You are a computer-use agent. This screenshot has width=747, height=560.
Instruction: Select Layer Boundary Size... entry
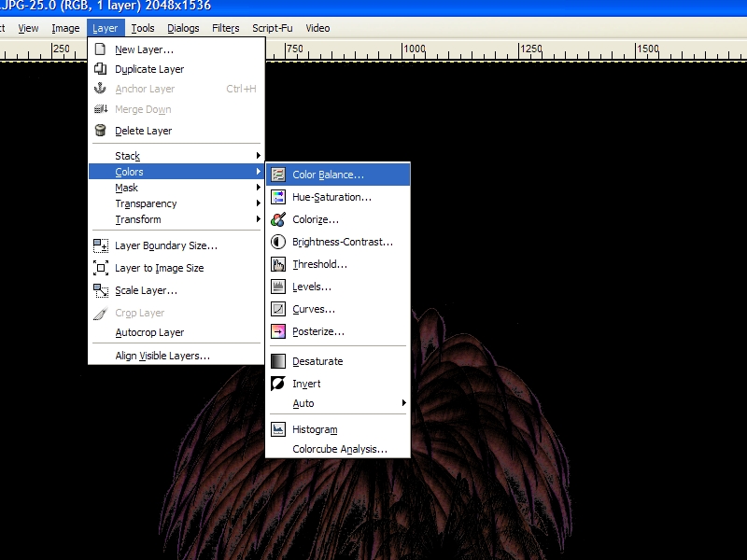point(176,245)
